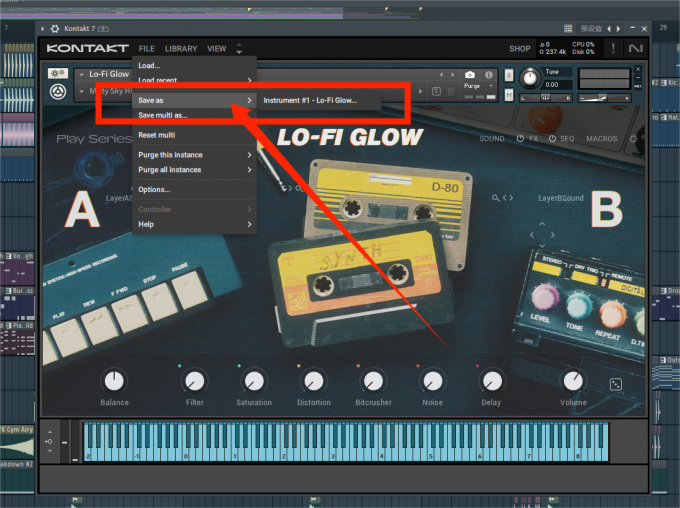
Task: Delete snapshot with the trash icon
Action: (451, 91)
